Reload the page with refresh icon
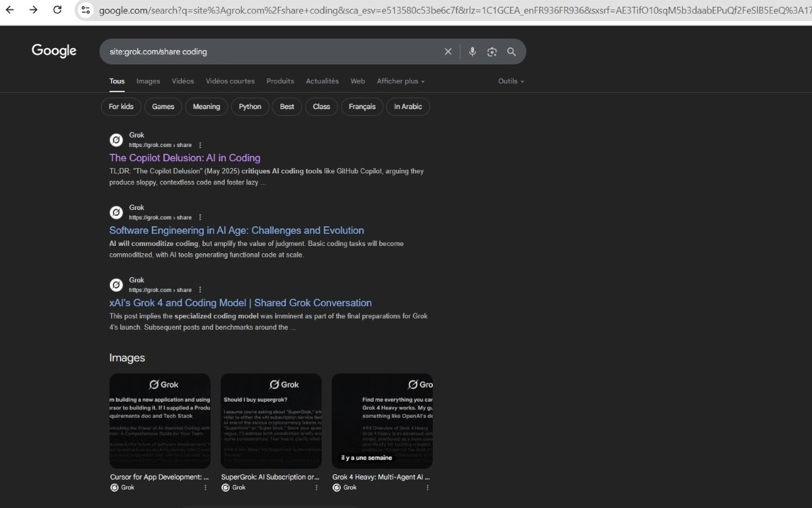The width and height of the screenshot is (812, 508). tap(58, 9)
